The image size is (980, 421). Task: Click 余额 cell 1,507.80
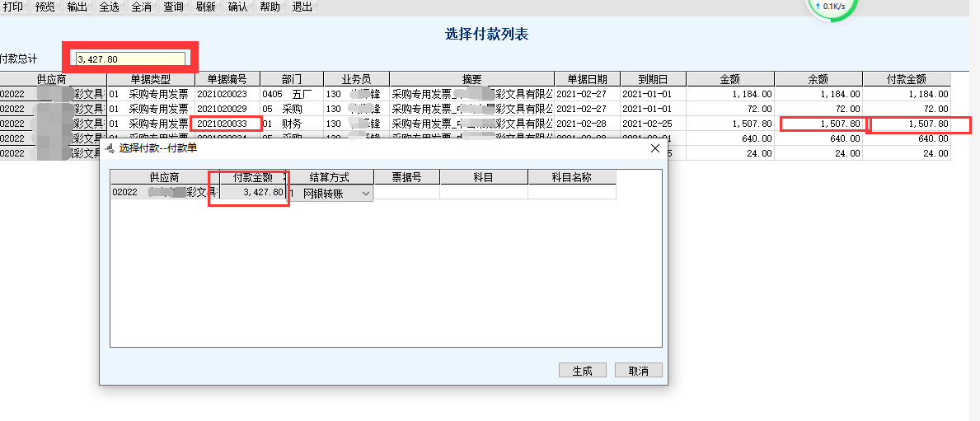tap(818, 124)
